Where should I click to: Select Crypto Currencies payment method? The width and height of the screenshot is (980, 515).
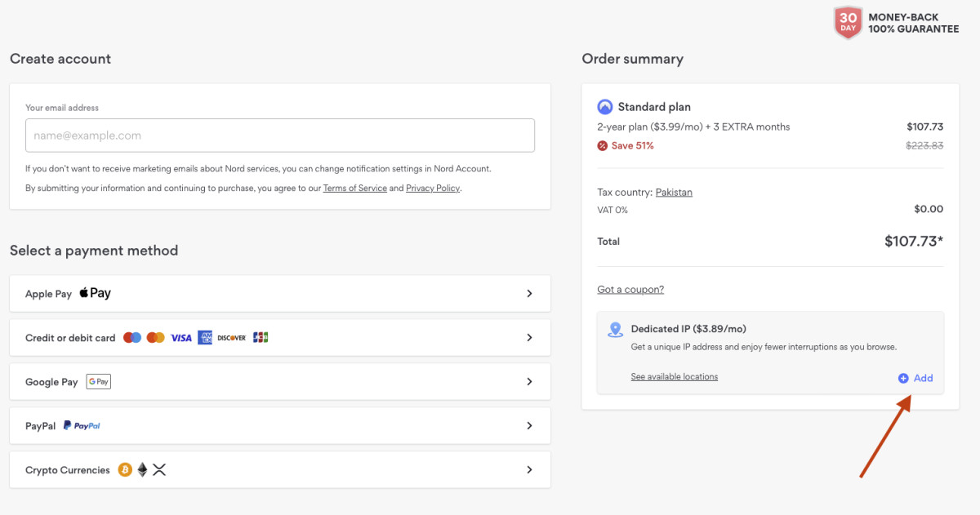point(280,469)
